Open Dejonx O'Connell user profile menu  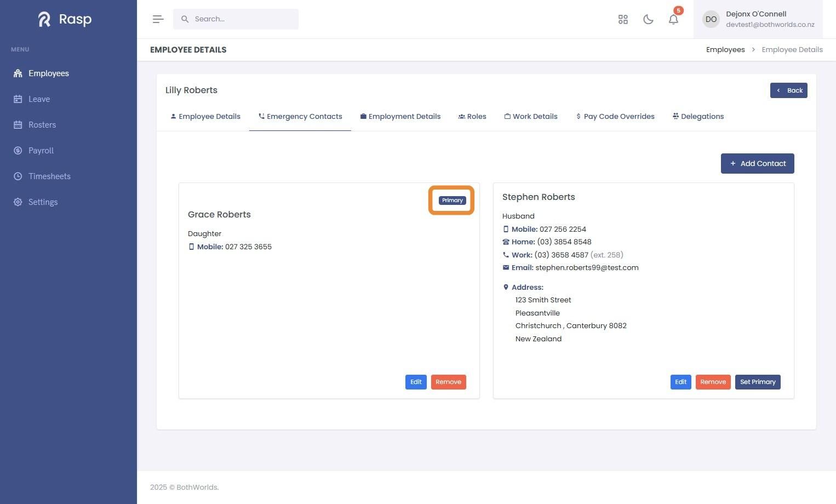(758, 19)
